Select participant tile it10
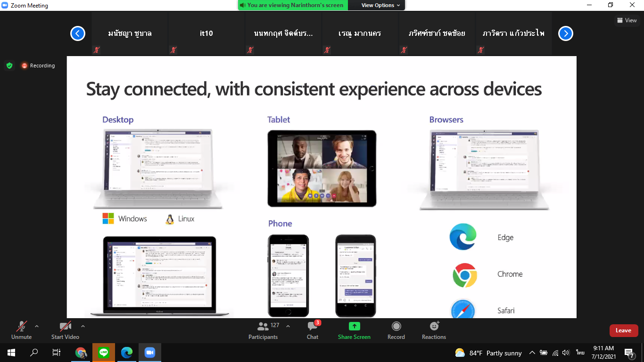Image resolution: width=644 pixels, height=362 pixels. coord(206,33)
